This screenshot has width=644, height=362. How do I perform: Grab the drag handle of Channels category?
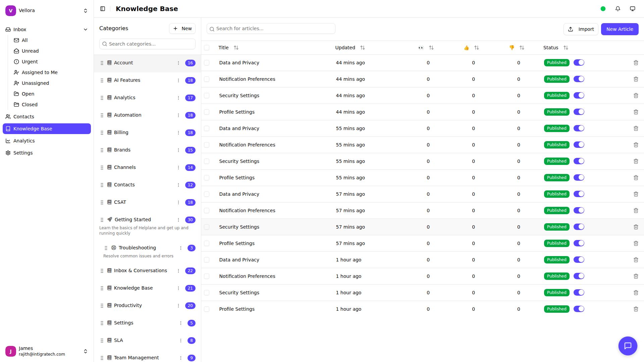point(102,168)
